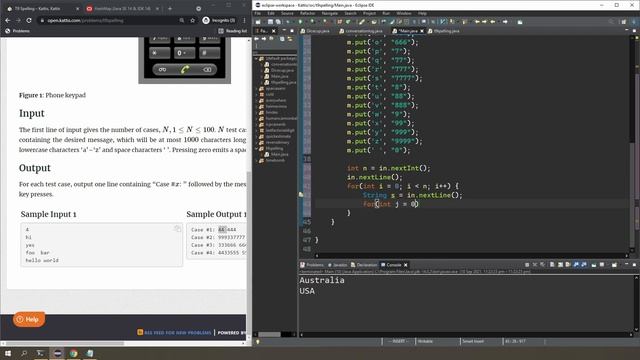The height and width of the screenshot is (360, 640).
Task: Click the New Java Package toolbar icon
Action: click(339, 22)
